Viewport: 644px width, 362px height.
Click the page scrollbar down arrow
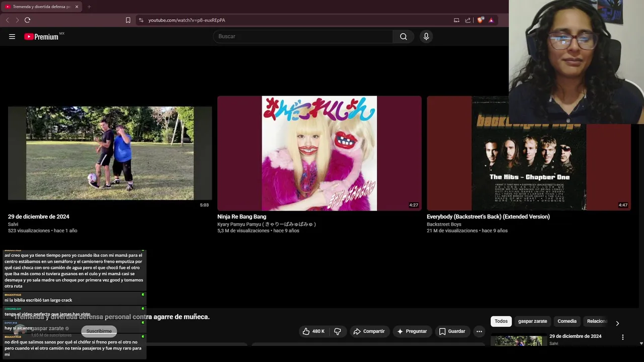point(641,343)
